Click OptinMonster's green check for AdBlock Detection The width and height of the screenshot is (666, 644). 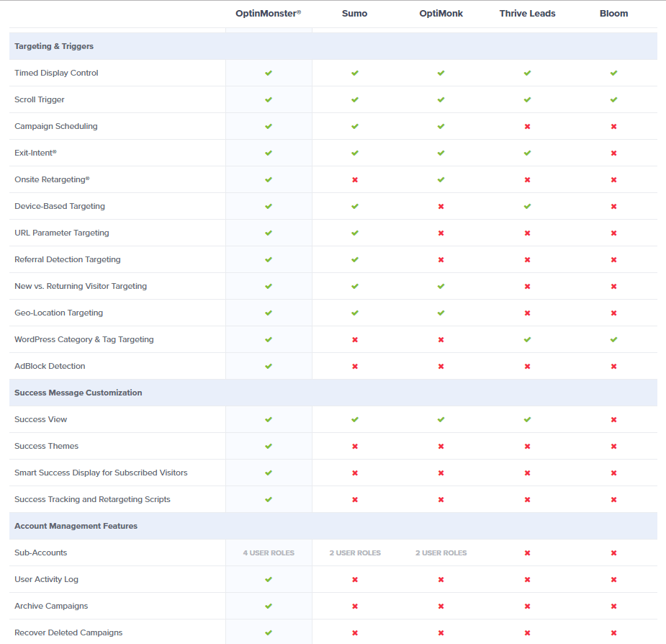click(269, 366)
